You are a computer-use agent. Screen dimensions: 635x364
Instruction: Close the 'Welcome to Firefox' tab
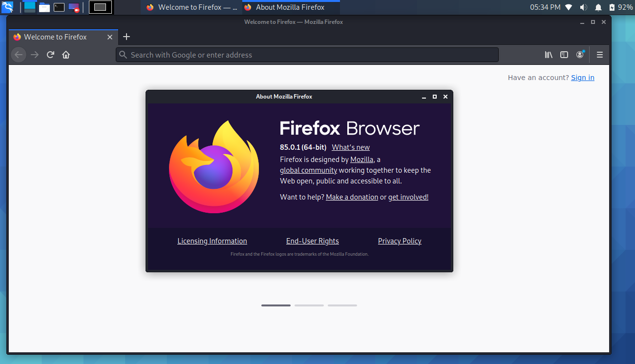point(110,37)
